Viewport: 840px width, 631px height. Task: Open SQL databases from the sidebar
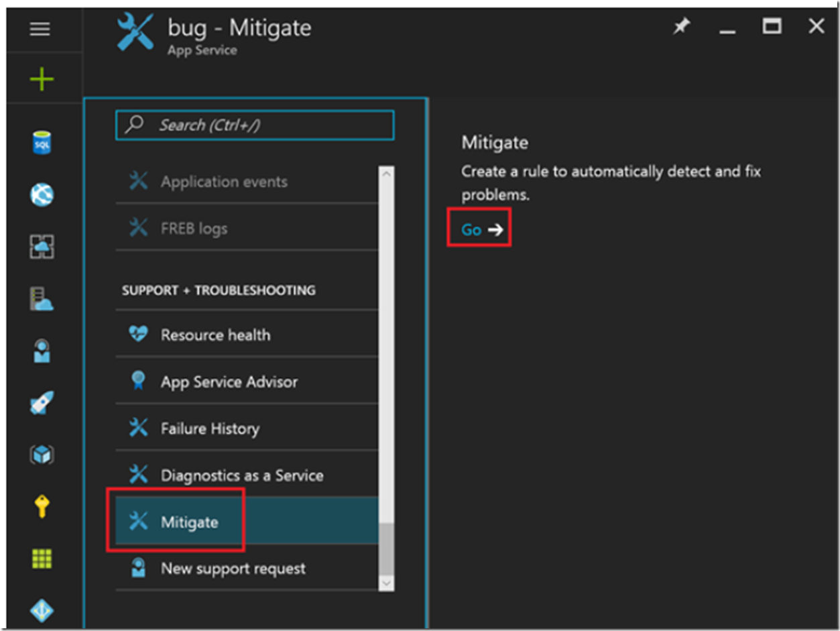[42, 143]
